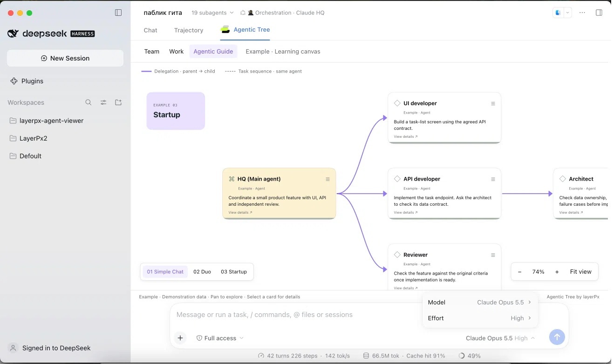Open the Work sub-tab
Screen dimensions: 613x364
coord(177,52)
